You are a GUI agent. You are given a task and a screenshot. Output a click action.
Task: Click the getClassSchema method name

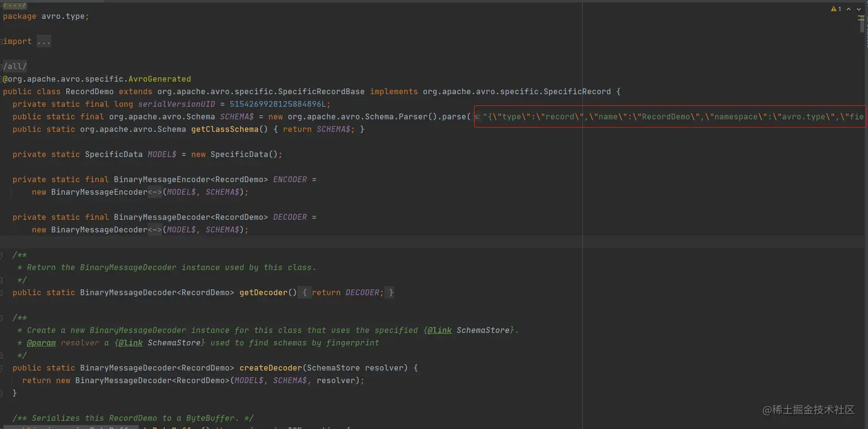click(224, 129)
